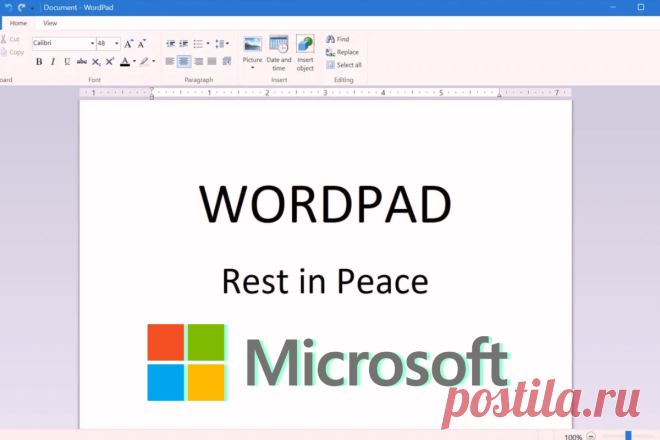
Task: Click the Cut command
Action: coord(11,39)
